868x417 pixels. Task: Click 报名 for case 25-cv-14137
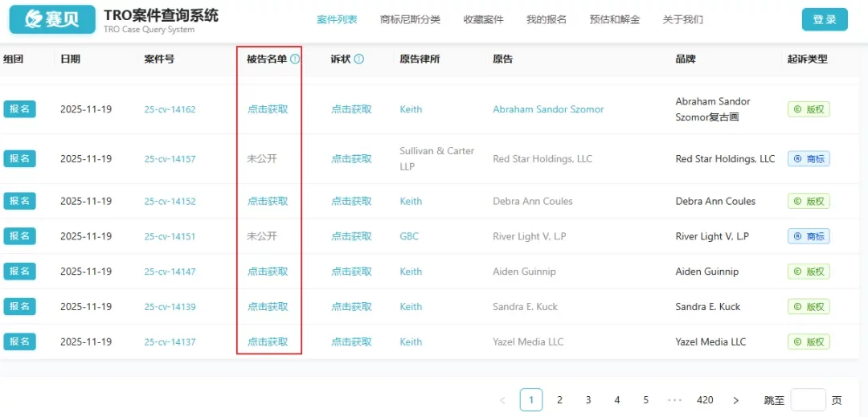(x=20, y=341)
